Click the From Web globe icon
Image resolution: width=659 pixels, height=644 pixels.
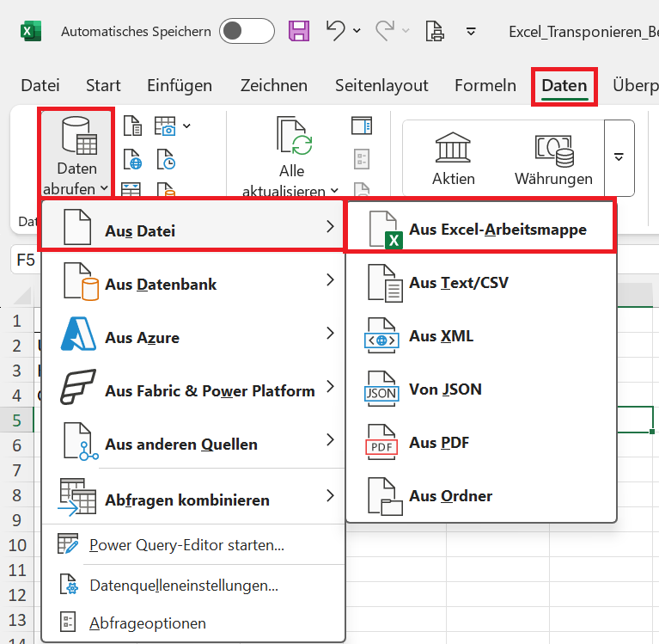(x=132, y=159)
